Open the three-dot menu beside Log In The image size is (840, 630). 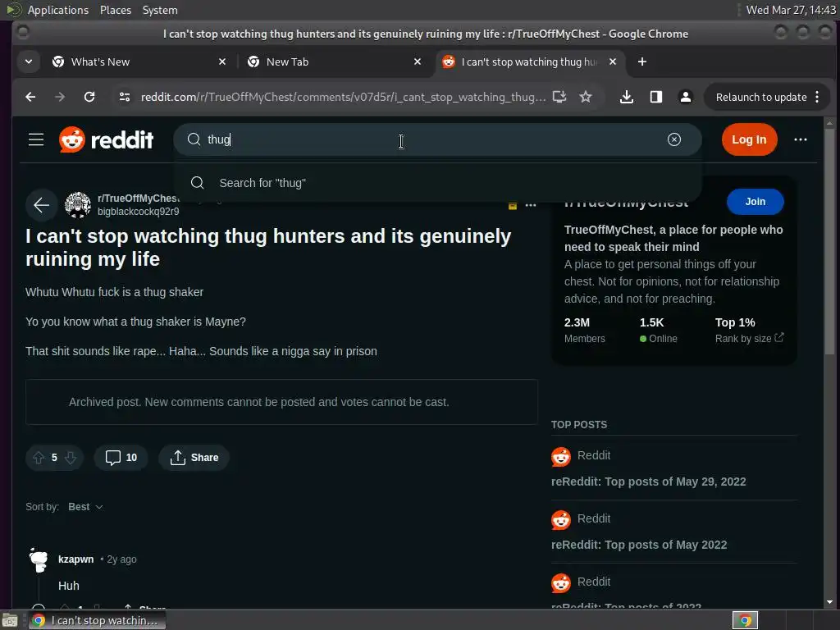click(x=801, y=139)
